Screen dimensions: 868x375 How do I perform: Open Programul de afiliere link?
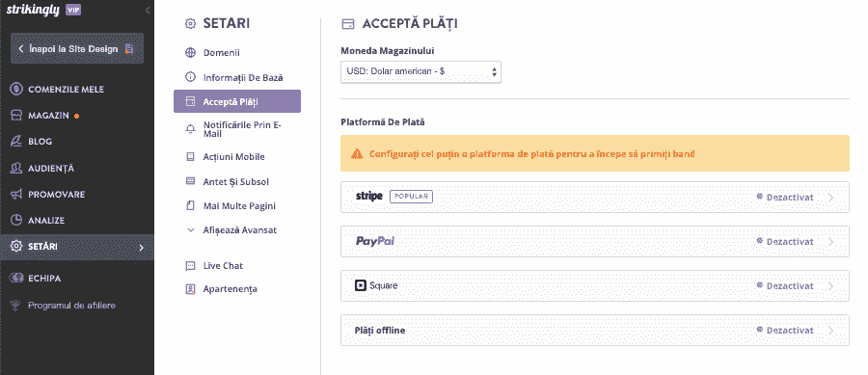(71, 306)
